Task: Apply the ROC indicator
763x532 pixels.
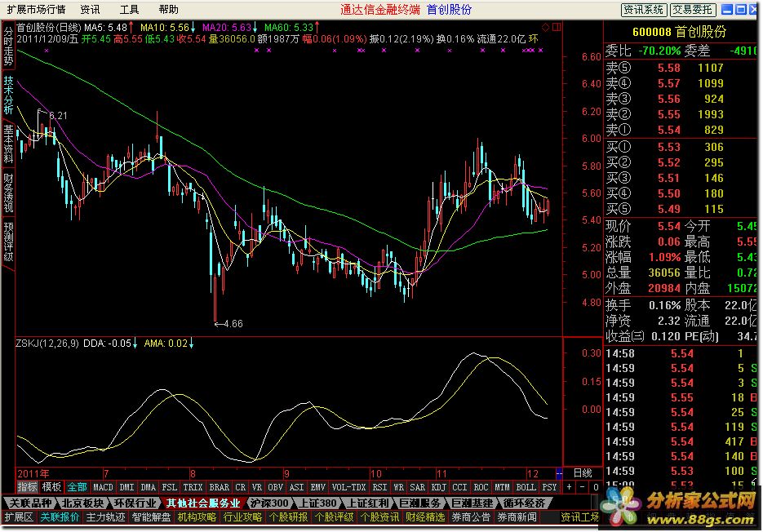Action: 481,487
